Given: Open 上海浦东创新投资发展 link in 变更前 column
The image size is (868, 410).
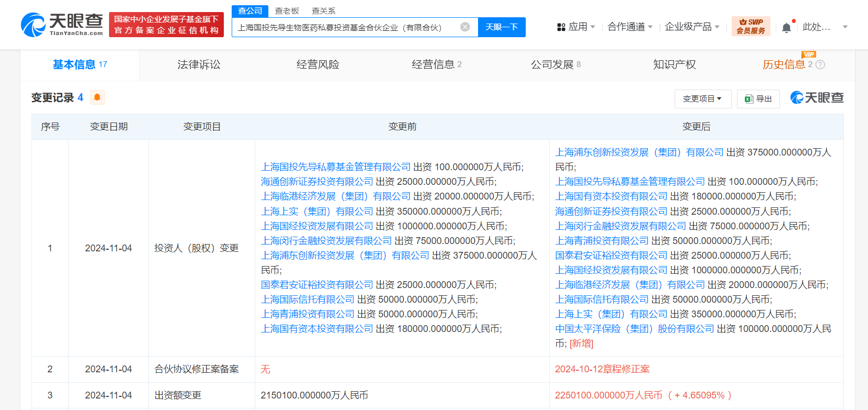Looking at the screenshot, I should click(x=345, y=256).
